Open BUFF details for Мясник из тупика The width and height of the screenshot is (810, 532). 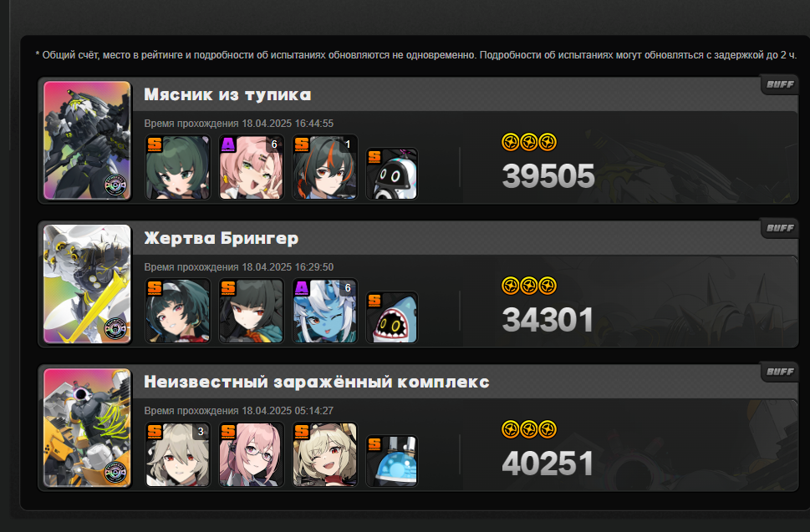780,84
